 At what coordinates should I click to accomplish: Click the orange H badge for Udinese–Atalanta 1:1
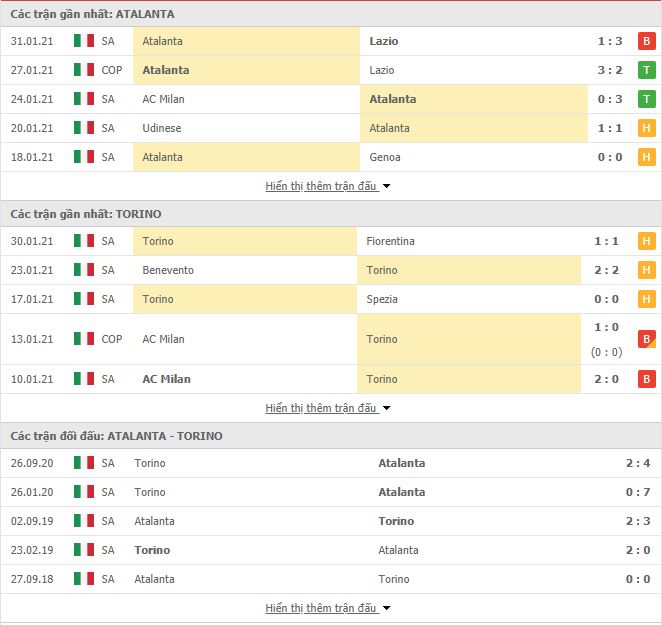(x=646, y=128)
